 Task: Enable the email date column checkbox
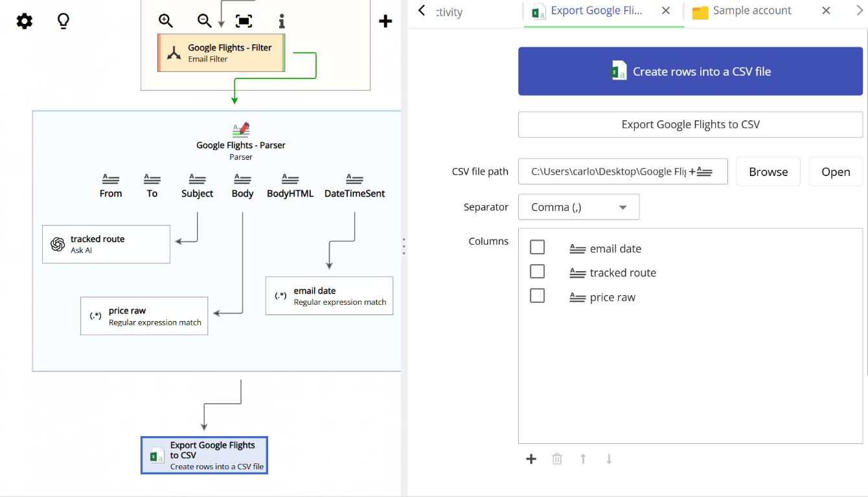(x=537, y=247)
